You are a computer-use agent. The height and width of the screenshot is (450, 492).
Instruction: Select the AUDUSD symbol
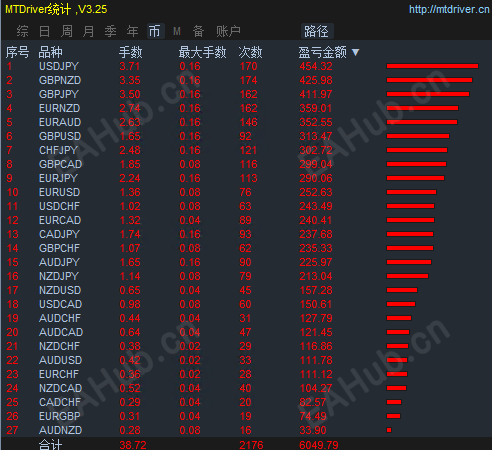(x=60, y=360)
